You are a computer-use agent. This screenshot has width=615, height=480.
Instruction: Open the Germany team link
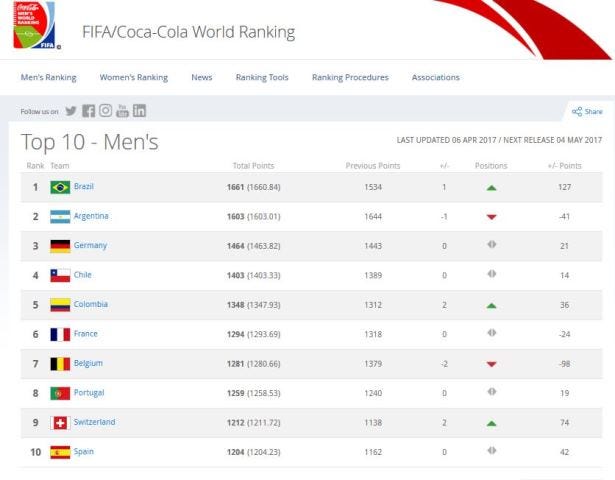click(90, 245)
